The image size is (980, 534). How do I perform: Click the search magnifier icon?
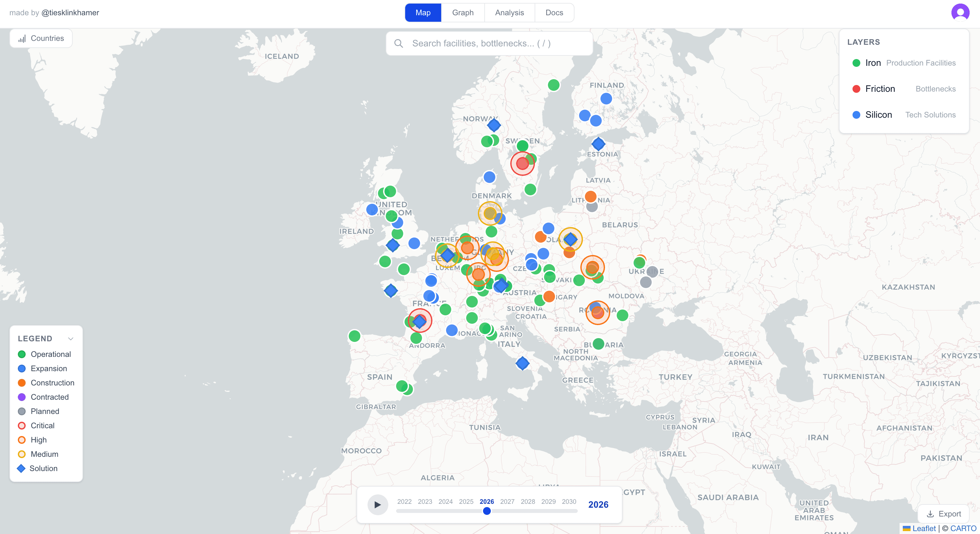click(399, 43)
